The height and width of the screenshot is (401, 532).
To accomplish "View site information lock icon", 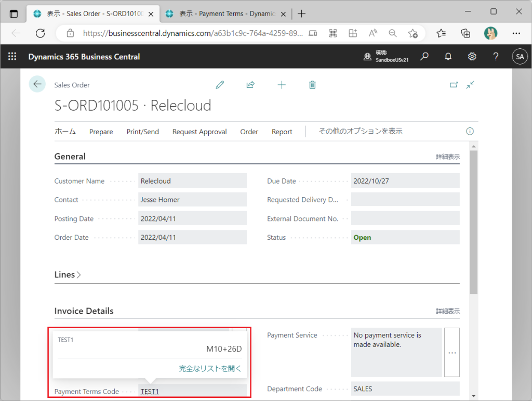I will coord(70,33).
